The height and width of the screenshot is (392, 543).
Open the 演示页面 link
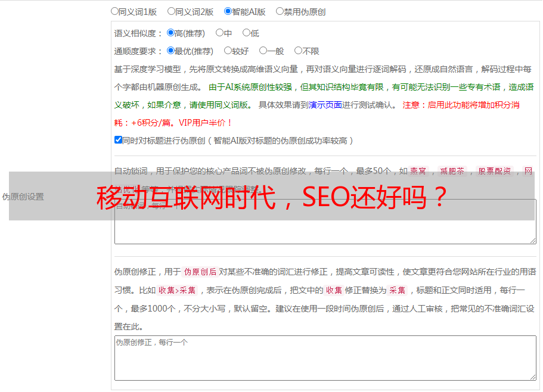(x=325, y=105)
